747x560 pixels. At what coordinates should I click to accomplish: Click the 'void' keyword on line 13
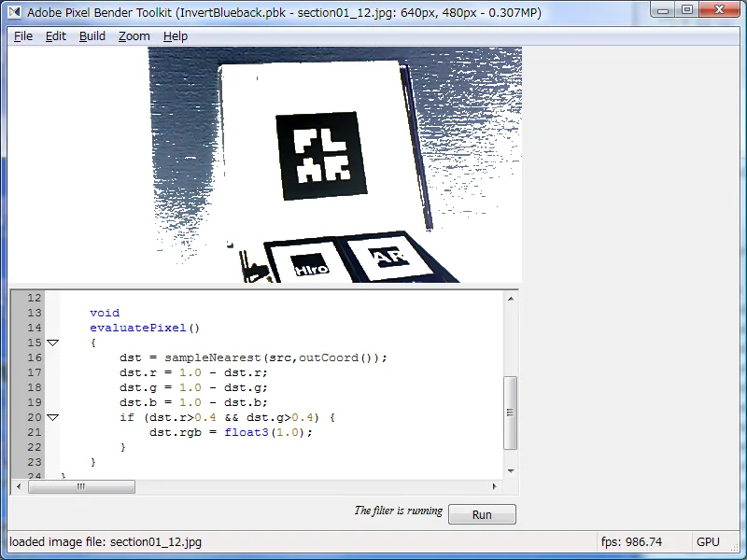(105, 313)
